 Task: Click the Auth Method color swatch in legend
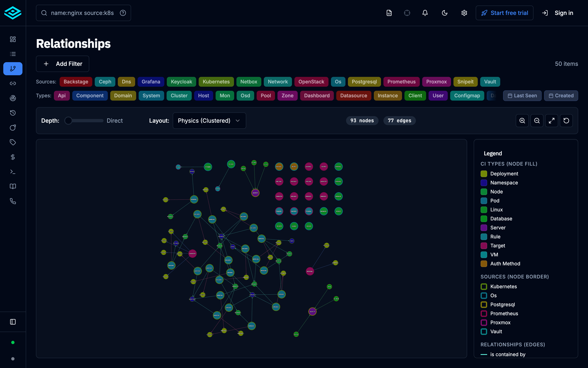[484, 264]
